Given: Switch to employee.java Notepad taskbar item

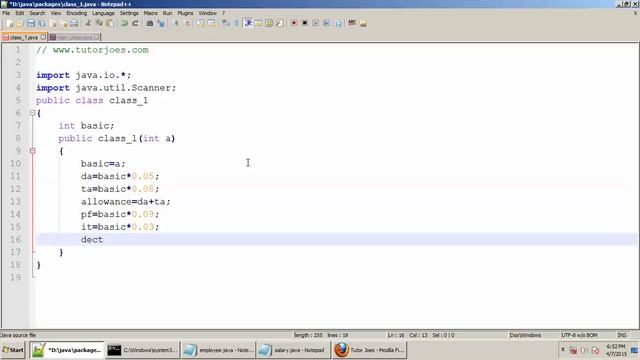Looking at the screenshot, I should [218, 350].
